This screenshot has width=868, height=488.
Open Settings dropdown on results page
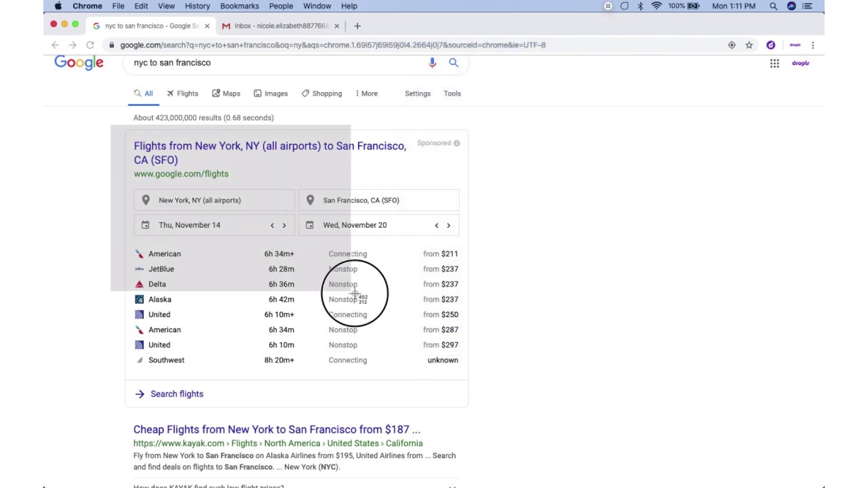(x=418, y=94)
